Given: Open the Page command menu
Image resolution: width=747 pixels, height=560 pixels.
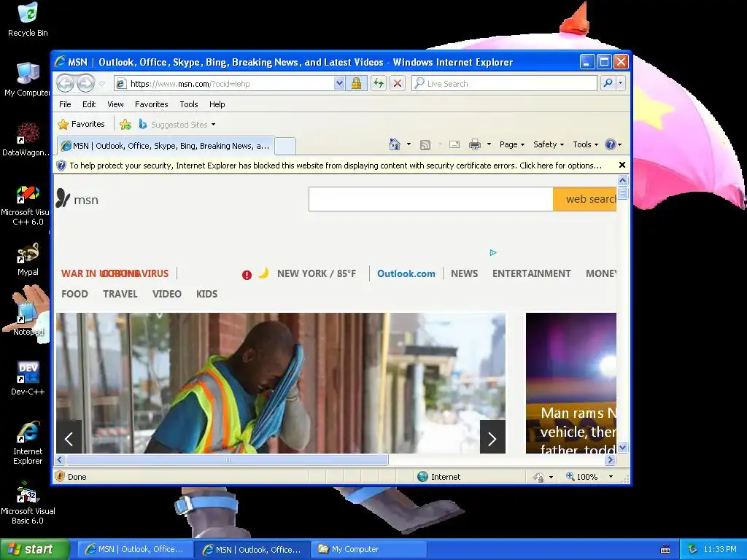Looking at the screenshot, I should [511, 144].
